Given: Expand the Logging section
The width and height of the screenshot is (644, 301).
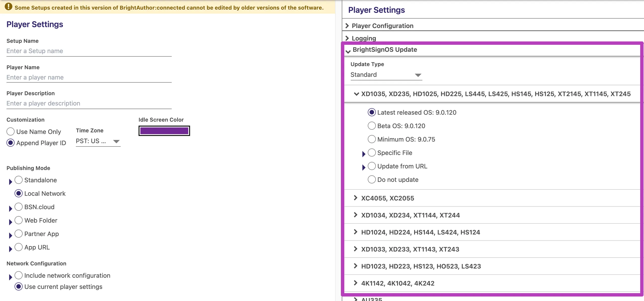Looking at the screenshot, I should 347,38.
